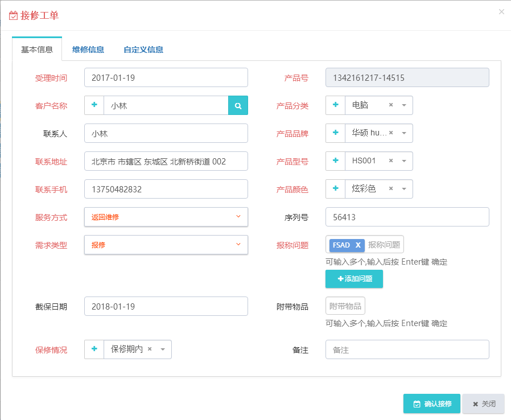Viewport: 511px width, 420px height.
Task: Open the 产品型号 dropdown arrow
Action: 404,161
